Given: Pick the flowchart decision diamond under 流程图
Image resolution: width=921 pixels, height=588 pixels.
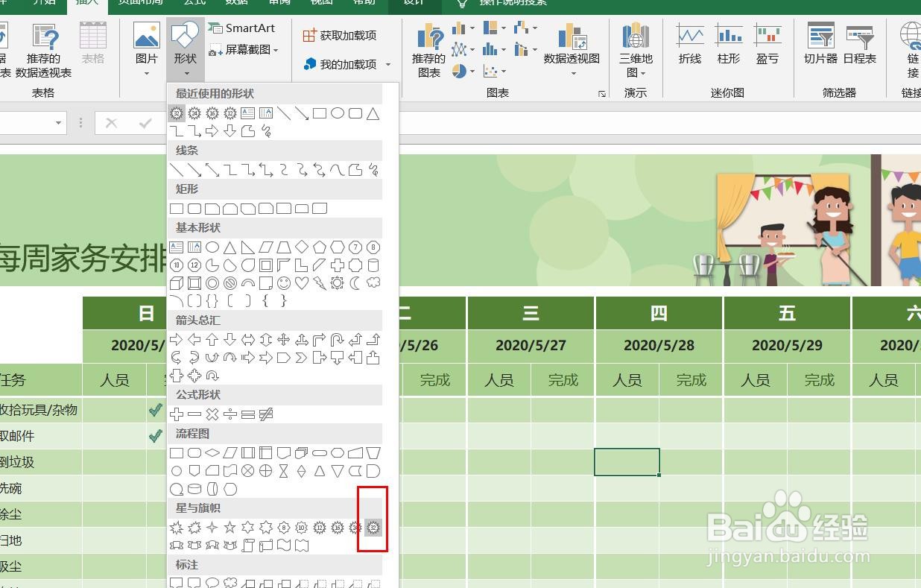Looking at the screenshot, I should pyautogui.click(x=212, y=453).
